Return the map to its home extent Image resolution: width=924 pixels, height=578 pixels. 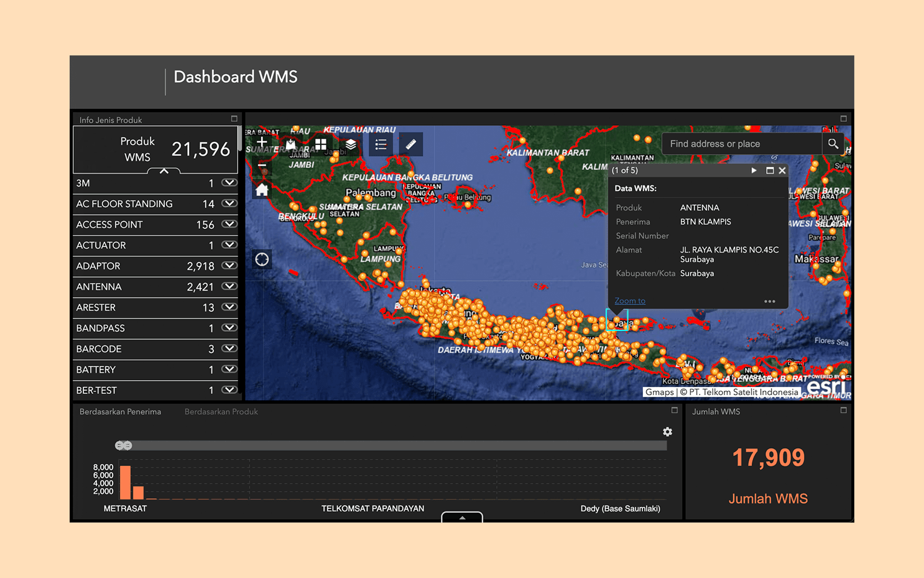(262, 190)
